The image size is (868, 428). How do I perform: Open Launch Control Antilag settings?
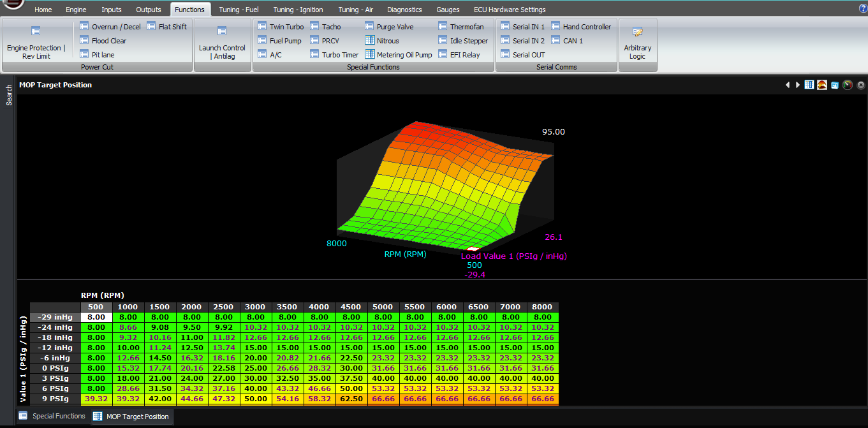click(x=222, y=43)
